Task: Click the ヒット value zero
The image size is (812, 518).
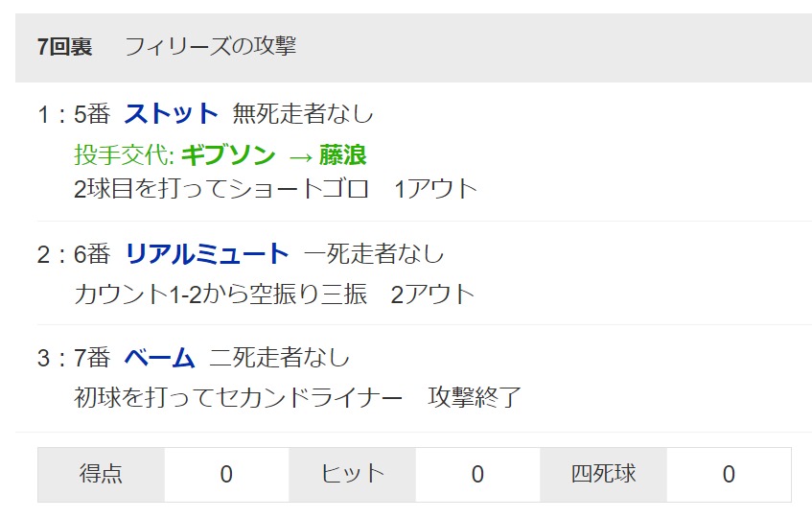Action: click(477, 475)
